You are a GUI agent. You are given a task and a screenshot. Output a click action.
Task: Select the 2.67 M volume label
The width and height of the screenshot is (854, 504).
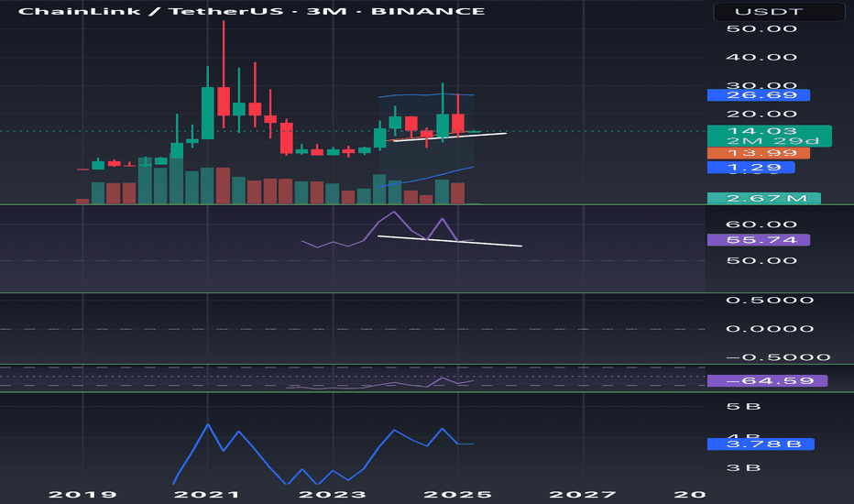click(763, 198)
